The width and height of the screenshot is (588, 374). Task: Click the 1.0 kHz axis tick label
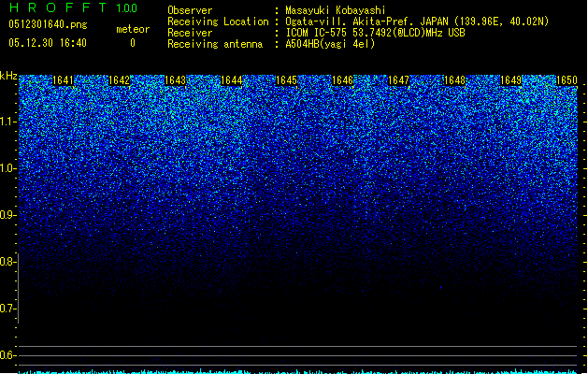[7, 169]
